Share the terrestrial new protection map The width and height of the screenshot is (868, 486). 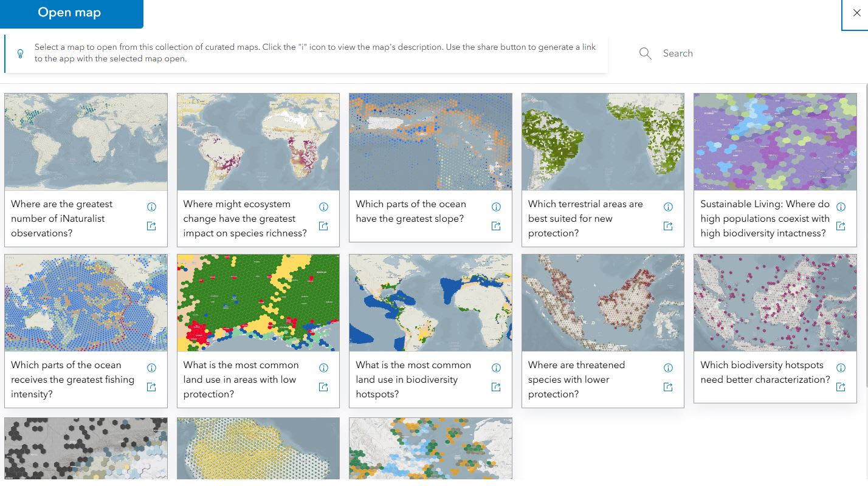(668, 226)
